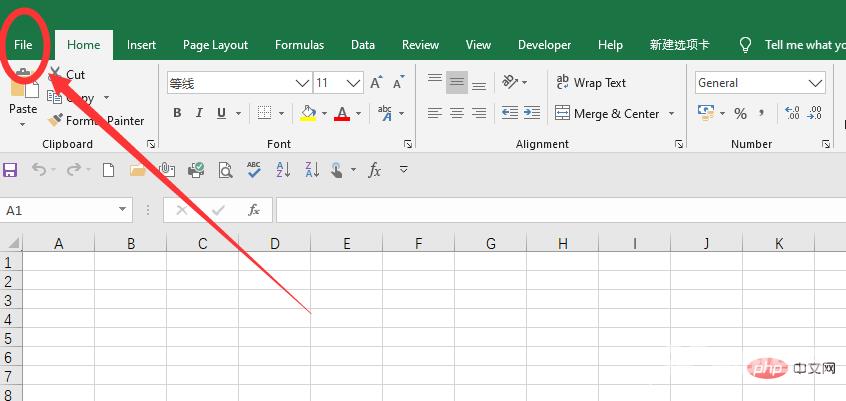This screenshot has width=846, height=401.
Task: Click the Cut button
Action: click(68, 75)
